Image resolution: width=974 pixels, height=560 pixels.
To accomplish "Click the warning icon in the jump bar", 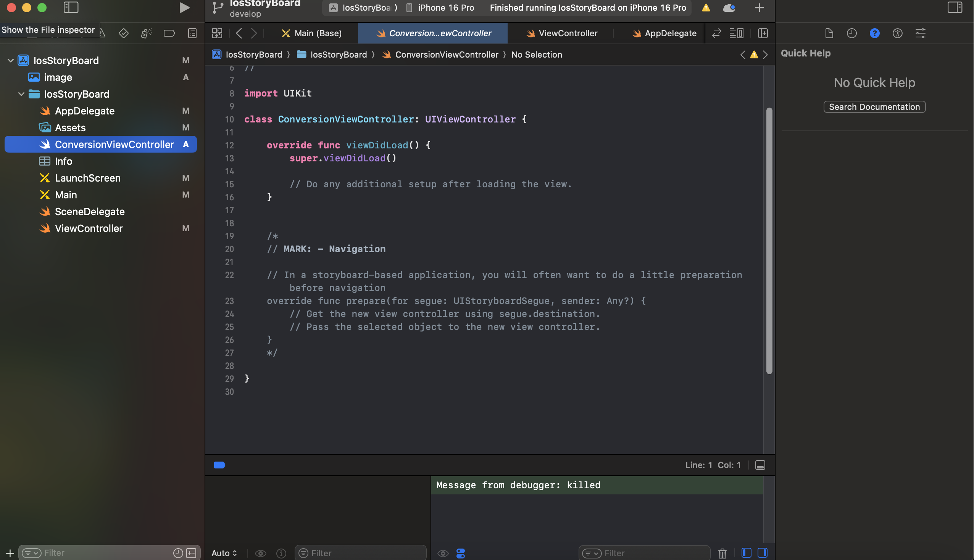I will click(x=754, y=55).
